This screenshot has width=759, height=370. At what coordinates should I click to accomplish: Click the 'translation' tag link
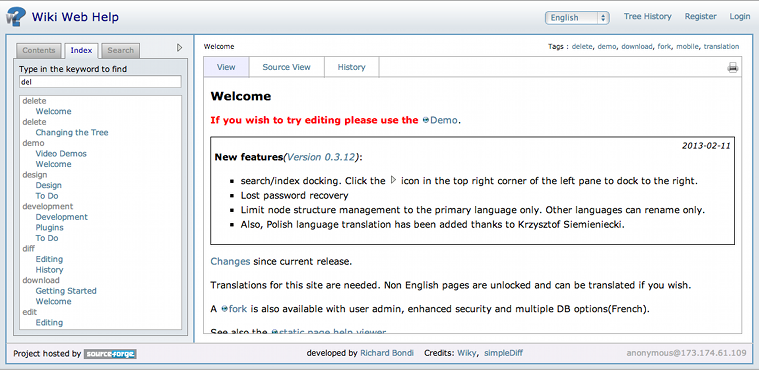tap(721, 46)
